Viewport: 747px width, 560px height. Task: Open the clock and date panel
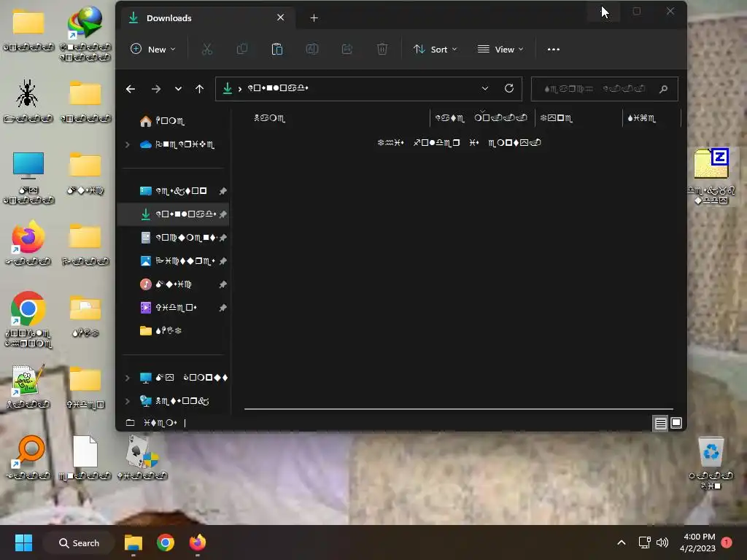[x=697, y=542]
